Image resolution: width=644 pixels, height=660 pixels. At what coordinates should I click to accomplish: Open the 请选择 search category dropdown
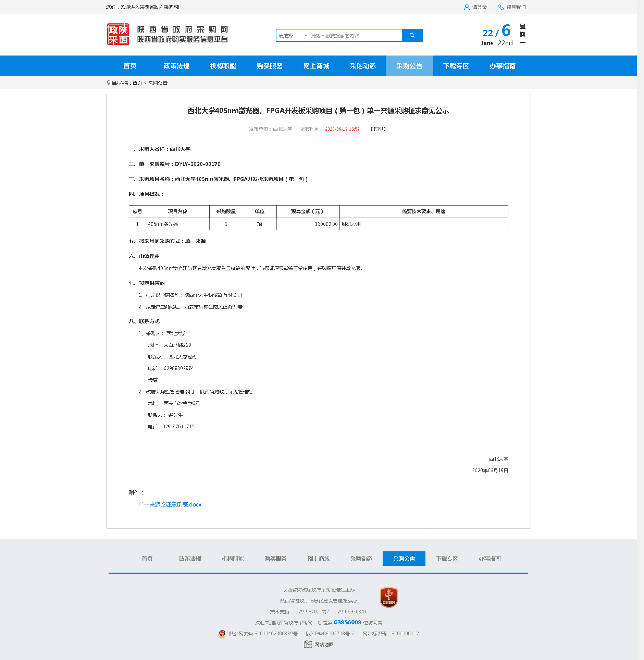[x=292, y=36]
